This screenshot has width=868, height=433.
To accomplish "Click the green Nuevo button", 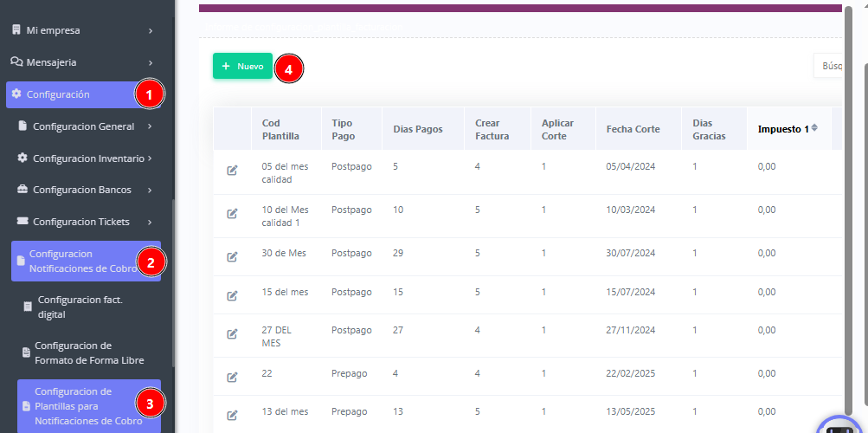I will pos(242,66).
